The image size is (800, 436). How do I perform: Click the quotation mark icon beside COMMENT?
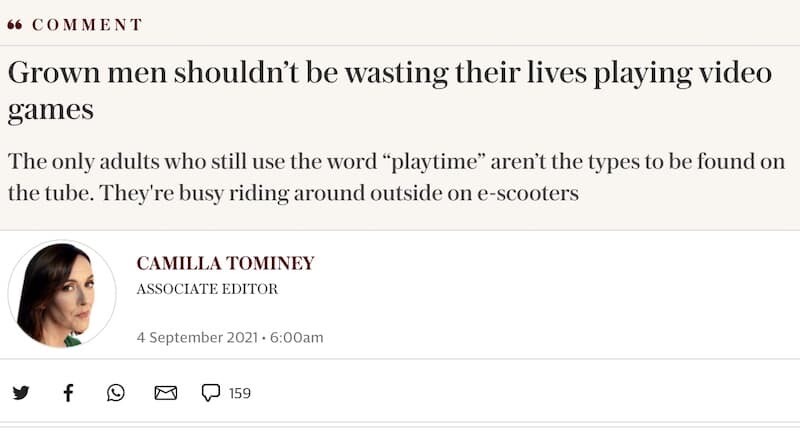tap(15, 24)
